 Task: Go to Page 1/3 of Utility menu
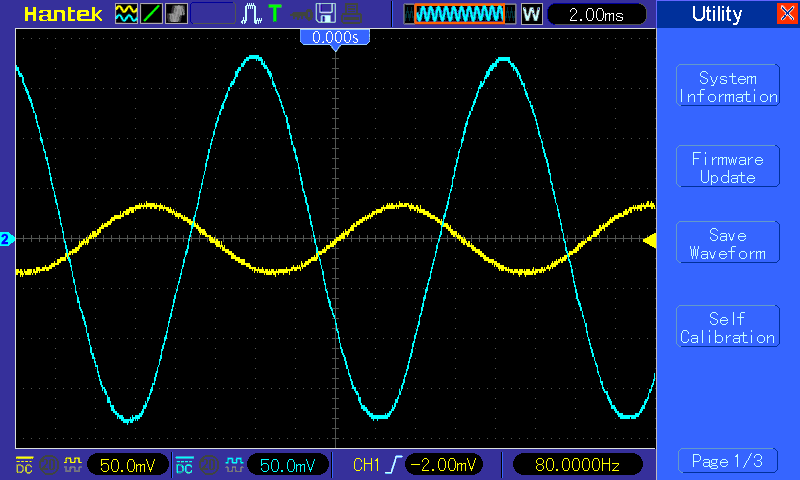[728, 461]
